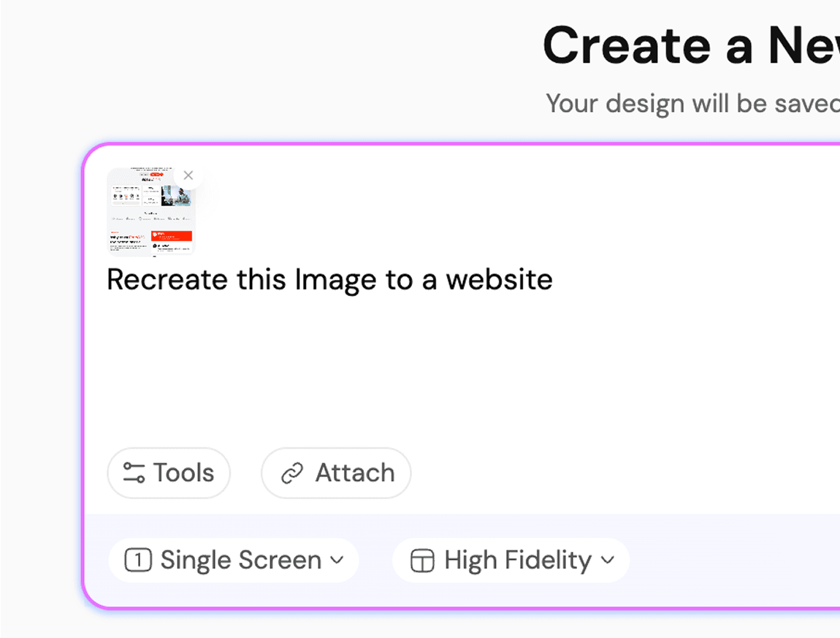Click the chain link icon in Attach
Viewport: 840px width, 638px height.
[292, 474]
